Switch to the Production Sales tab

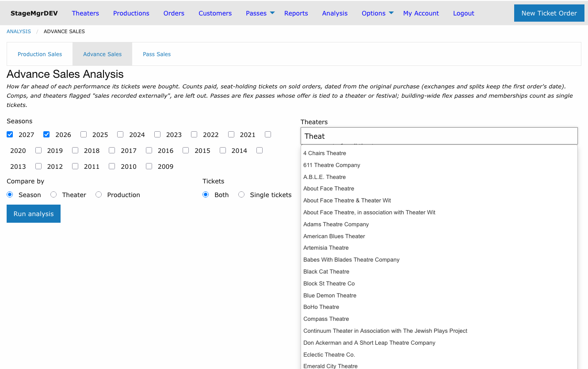click(x=40, y=54)
